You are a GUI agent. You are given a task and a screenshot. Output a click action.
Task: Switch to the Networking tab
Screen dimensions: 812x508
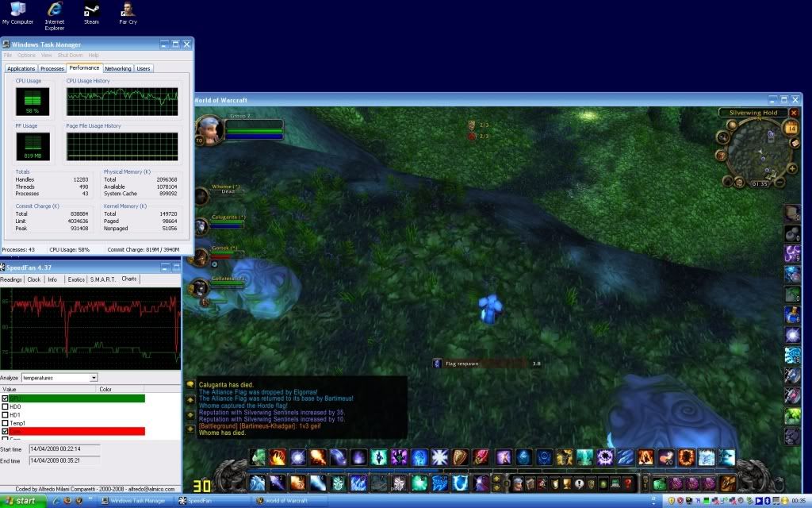(x=118, y=68)
